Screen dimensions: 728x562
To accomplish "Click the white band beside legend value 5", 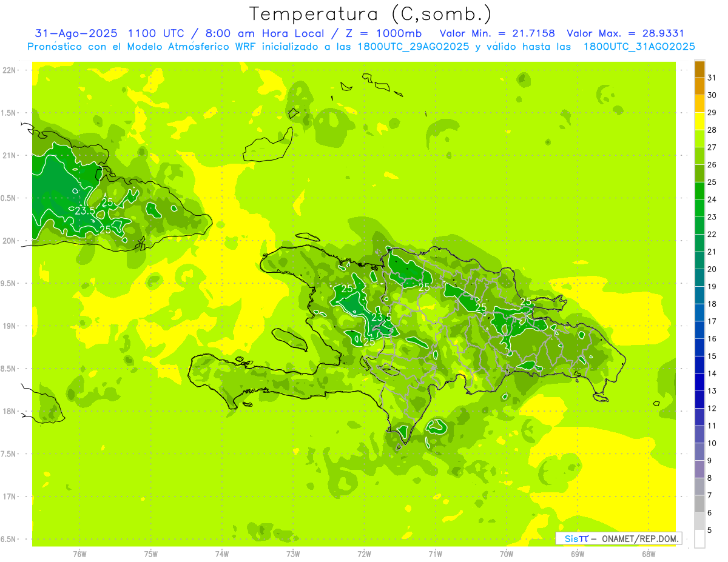I will pos(699,538).
